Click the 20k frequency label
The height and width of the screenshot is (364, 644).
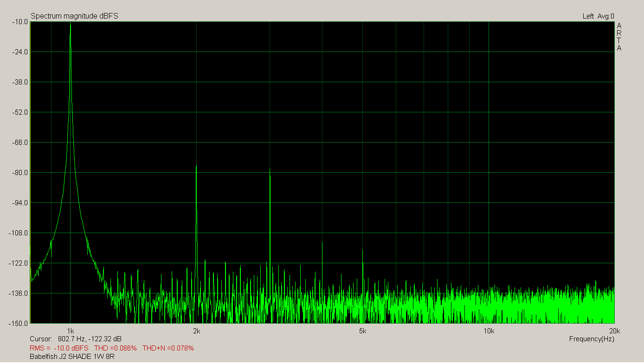coord(614,331)
